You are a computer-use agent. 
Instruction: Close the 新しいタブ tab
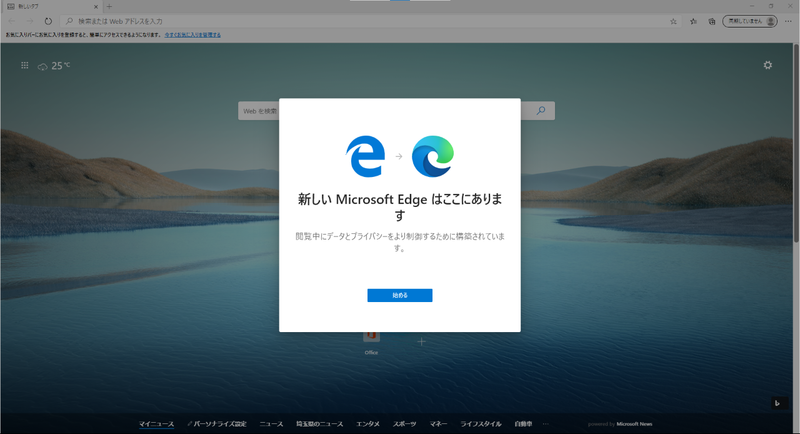coord(95,7)
